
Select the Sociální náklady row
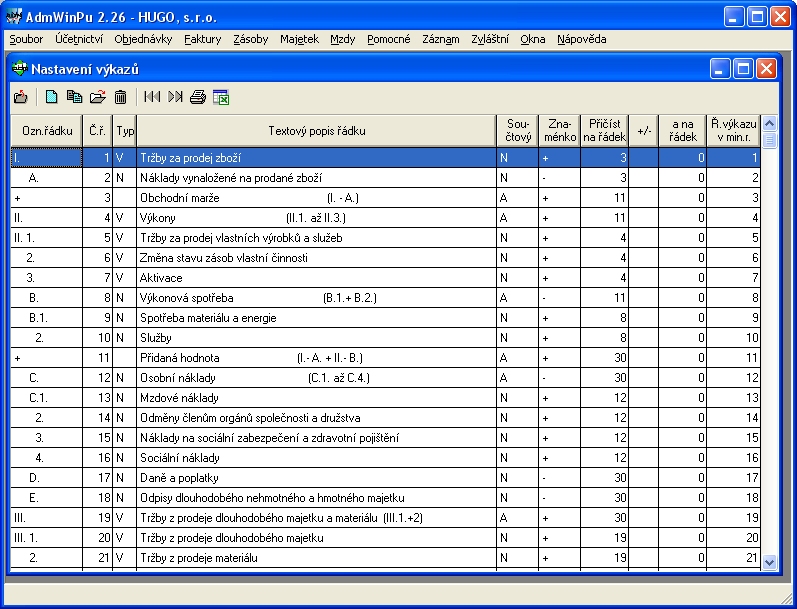385,458
